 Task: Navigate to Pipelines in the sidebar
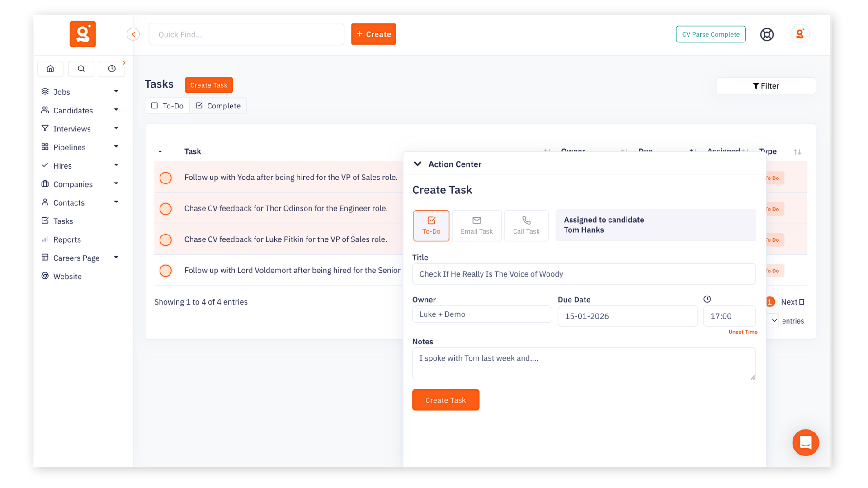click(69, 147)
